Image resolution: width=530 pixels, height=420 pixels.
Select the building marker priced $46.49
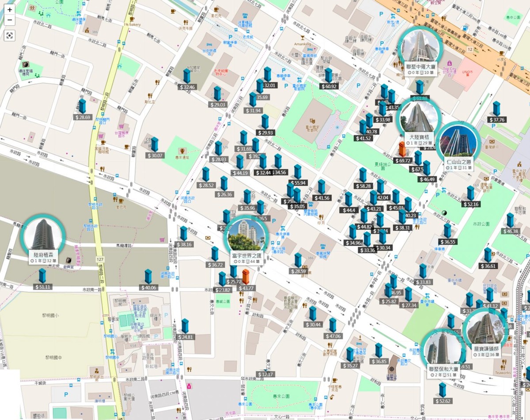427,172
